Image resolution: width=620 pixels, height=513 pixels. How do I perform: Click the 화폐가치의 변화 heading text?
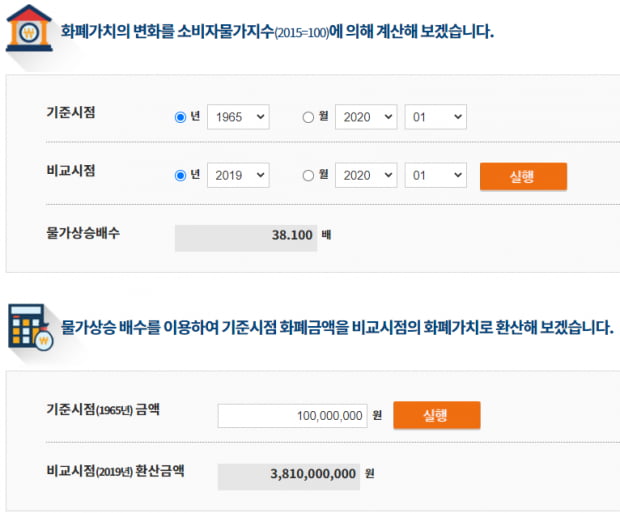277,31
